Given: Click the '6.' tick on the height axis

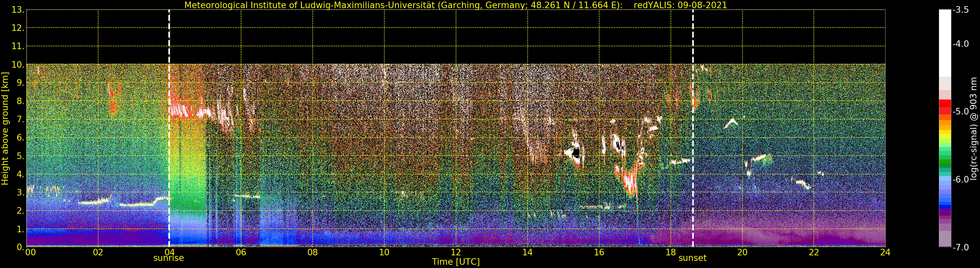Looking at the screenshot, I should [x=20, y=138].
